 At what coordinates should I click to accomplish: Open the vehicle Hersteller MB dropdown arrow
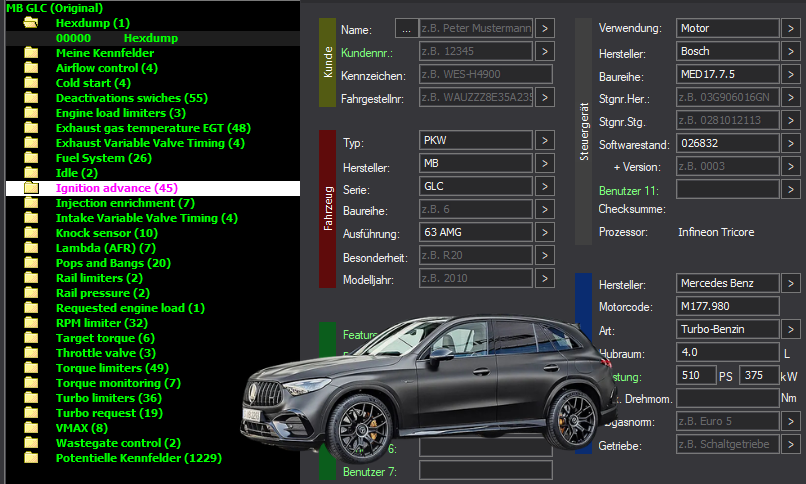[x=545, y=163]
